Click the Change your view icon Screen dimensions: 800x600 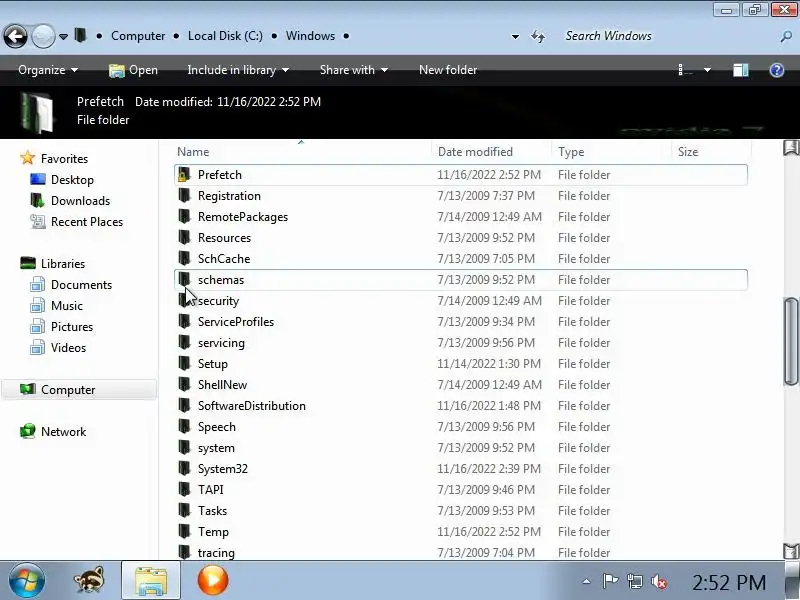[x=685, y=70]
